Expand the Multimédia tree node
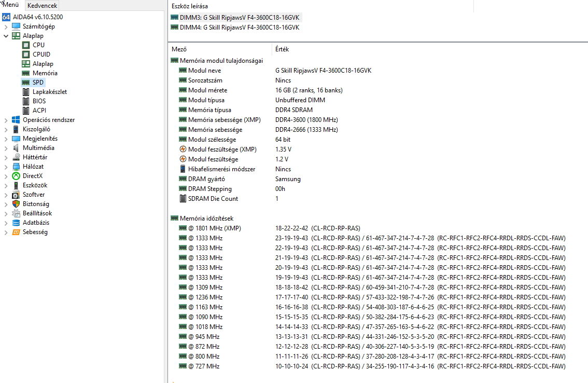This screenshot has width=588, height=383. click(x=6, y=148)
